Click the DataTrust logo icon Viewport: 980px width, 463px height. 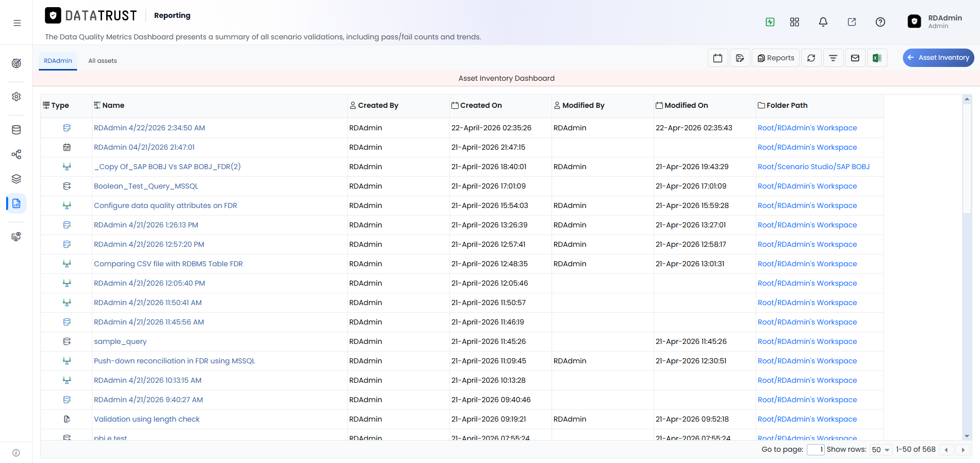coord(53,15)
